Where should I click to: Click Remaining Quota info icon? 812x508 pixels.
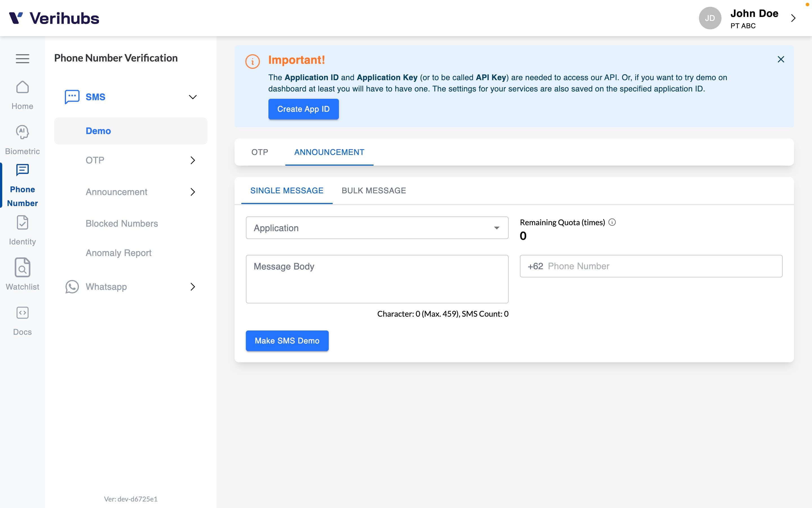tap(612, 222)
